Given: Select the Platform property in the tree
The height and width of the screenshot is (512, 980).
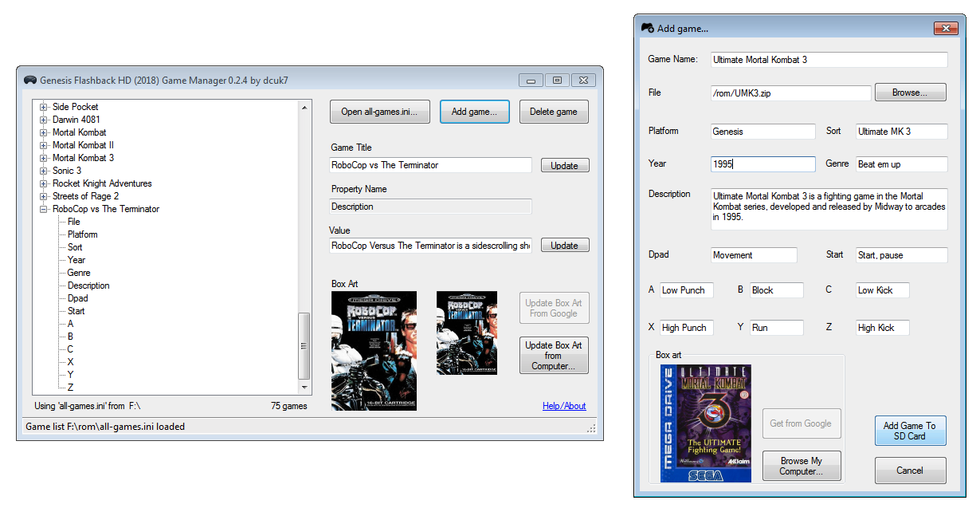Looking at the screenshot, I should click(83, 234).
